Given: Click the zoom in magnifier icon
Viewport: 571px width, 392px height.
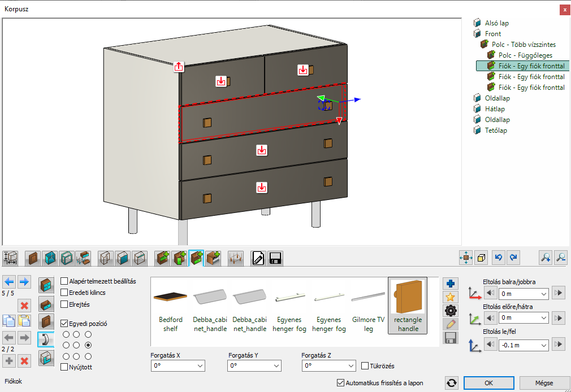Looking at the screenshot, I should click(545, 258).
